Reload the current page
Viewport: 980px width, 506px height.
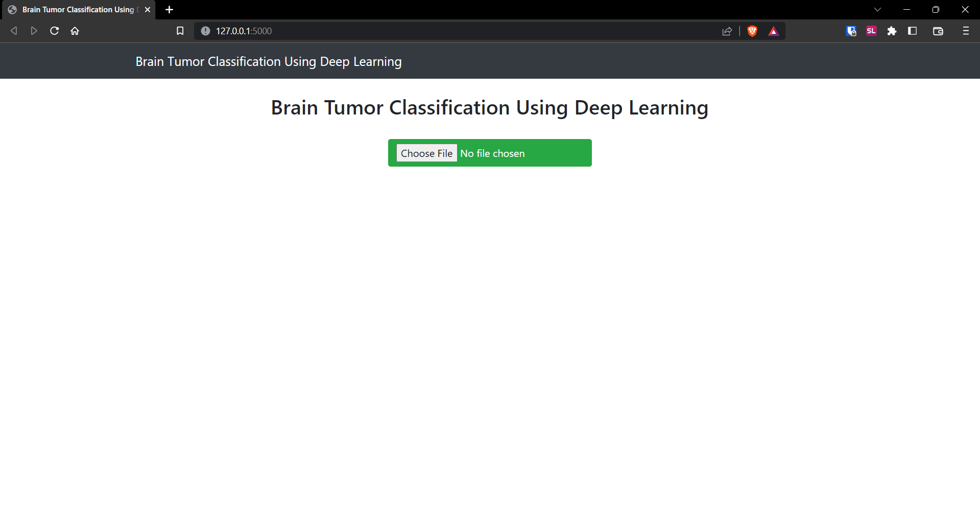(x=54, y=31)
